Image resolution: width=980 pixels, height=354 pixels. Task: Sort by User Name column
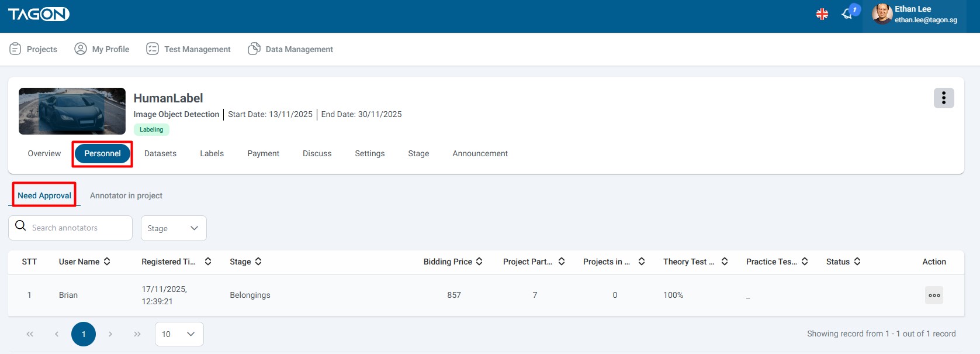[107, 262]
